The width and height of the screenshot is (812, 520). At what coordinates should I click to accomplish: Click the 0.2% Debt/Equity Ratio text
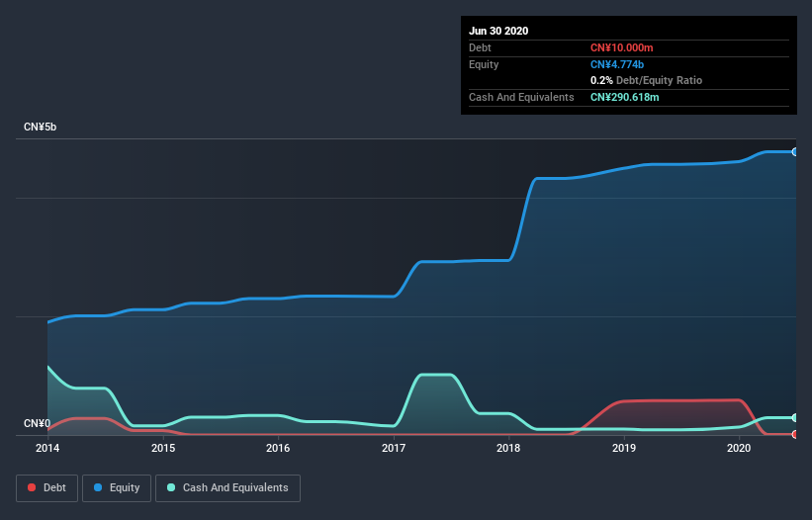pos(646,81)
